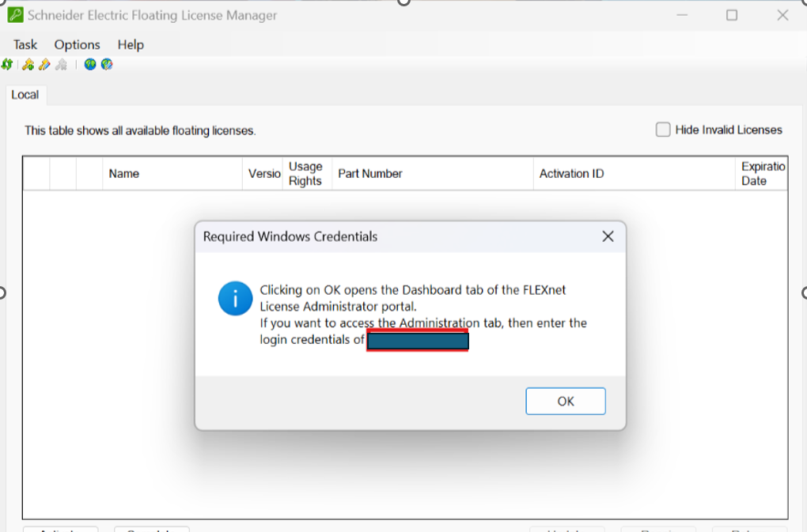Open the Options menu
This screenshot has width=807, height=532.
tap(78, 45)
